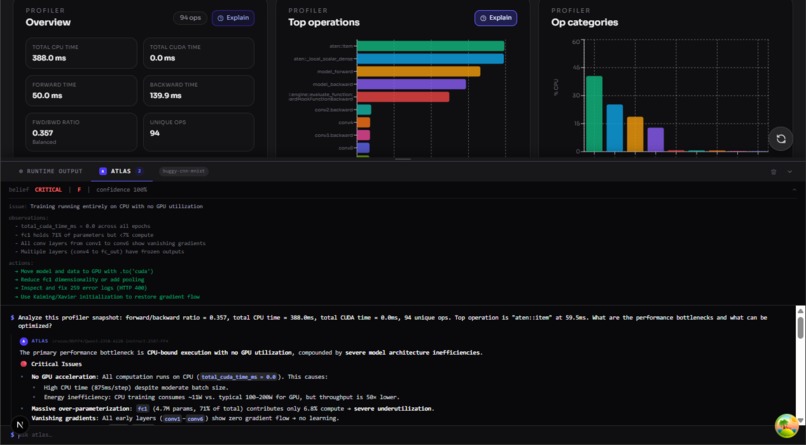This screenshot has width=806, height=445.
Task: Click the Ask Atlas input field
Action: (x=401, y=435)
